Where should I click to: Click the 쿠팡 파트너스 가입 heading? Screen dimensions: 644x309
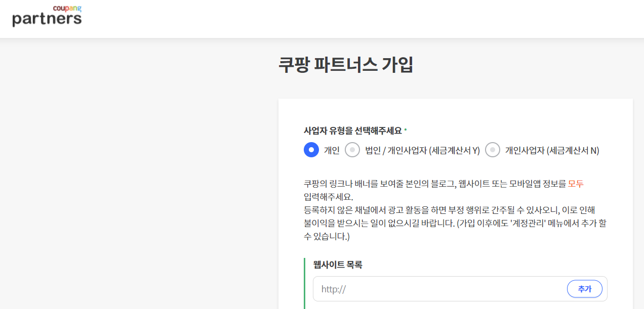(x=346, y=65)
